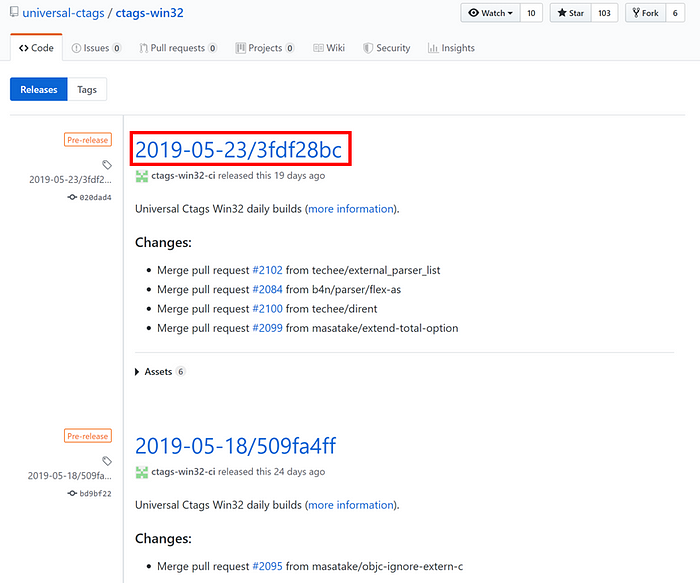Open tag link 2019-05-18/509fa...
Image resolution: width=700 pixels, height=583 pixels.
70,475
